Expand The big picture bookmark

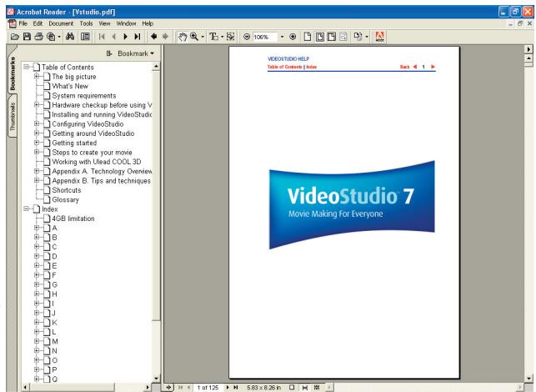[x=37, y=76]
